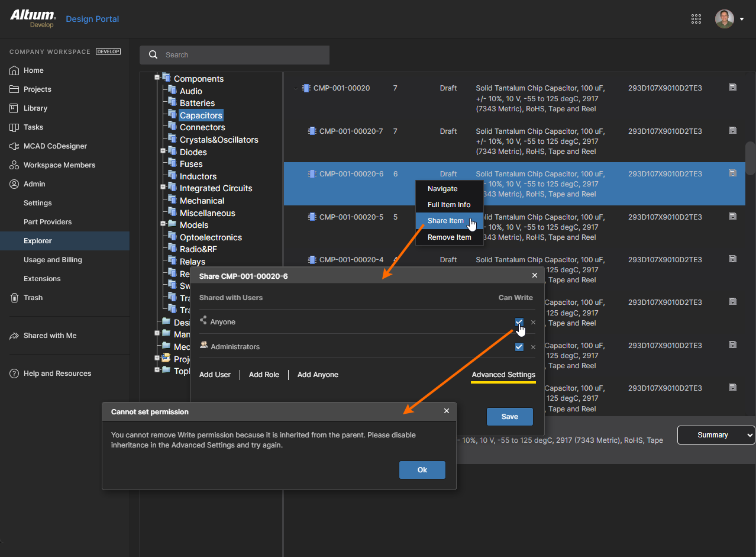Open Shared with Me arrow icon

point(14,336)
